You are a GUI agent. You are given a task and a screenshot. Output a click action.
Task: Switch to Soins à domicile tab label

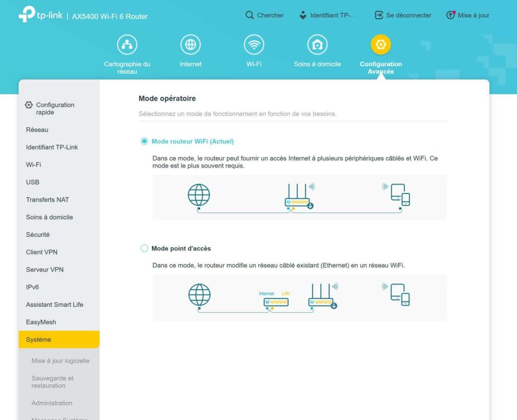(x=317, y=64)
